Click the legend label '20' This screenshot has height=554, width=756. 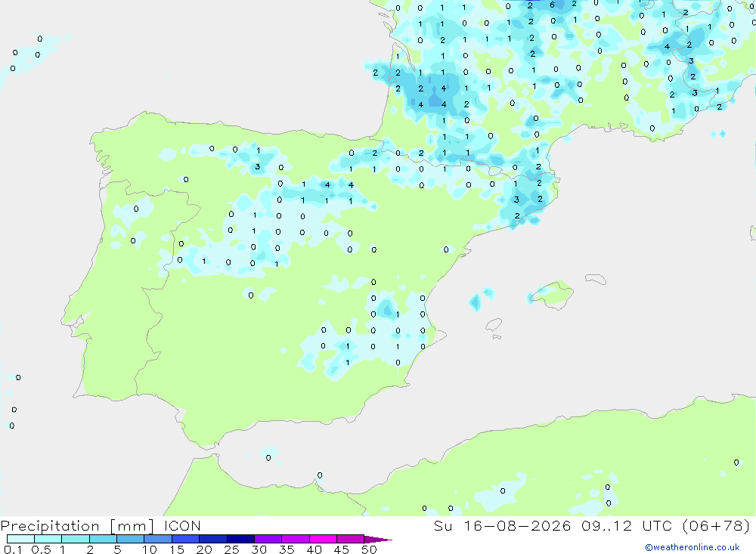pyautogui.click(x=204, y=549)
